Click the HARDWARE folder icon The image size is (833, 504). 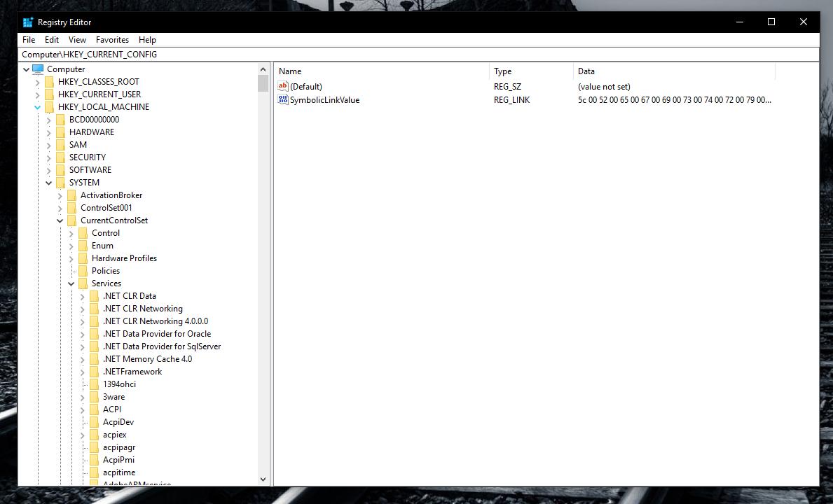(60, 132)
